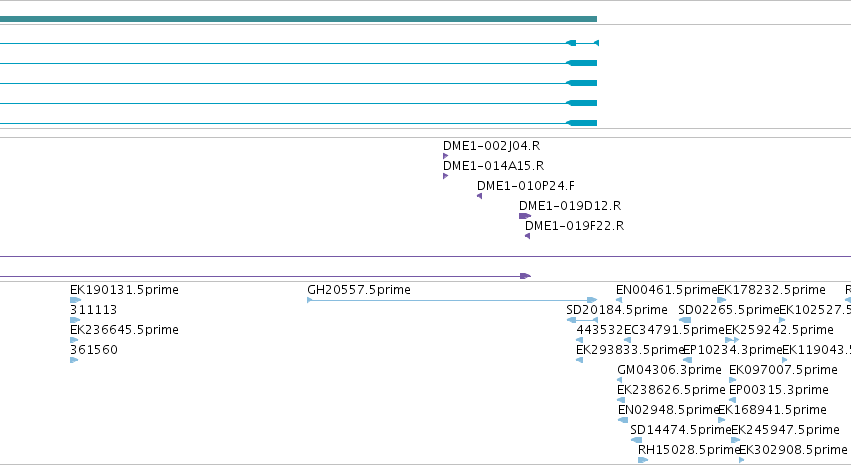
Task: Click the GH20557.5prime label text
Action: (x=359, y=290)
